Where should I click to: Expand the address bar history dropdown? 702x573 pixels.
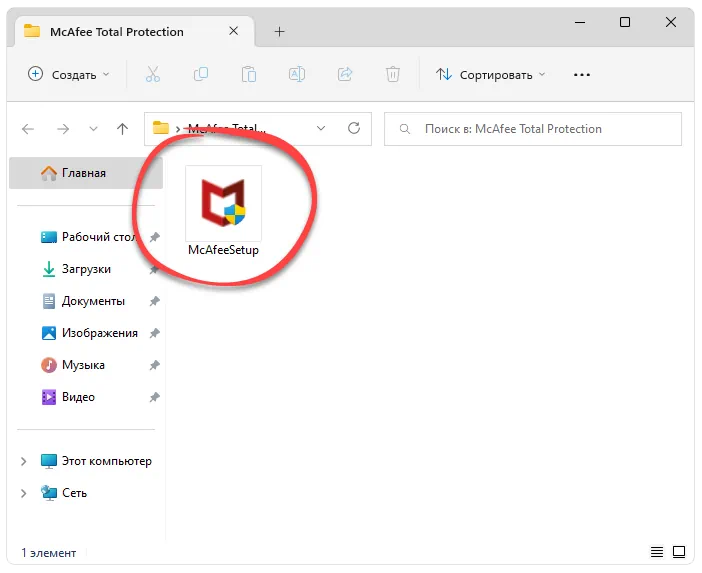(321, 128)
